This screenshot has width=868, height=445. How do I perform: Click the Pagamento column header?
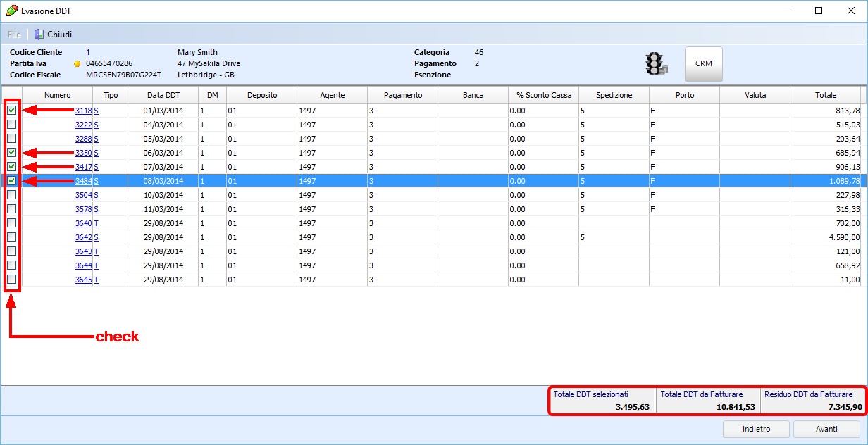(402, 95)
